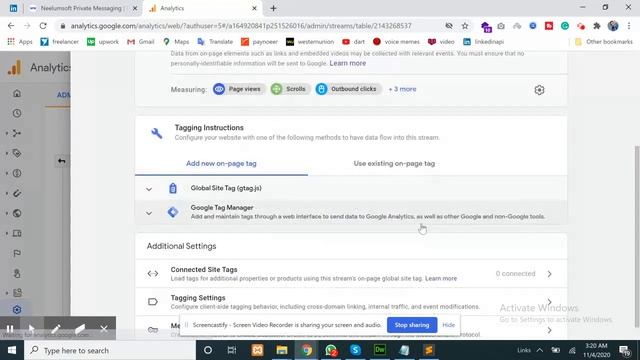Switch to Neelumsoft Private Messaging tab
This screenshot has width=640, height=360.
click(83, 8)
